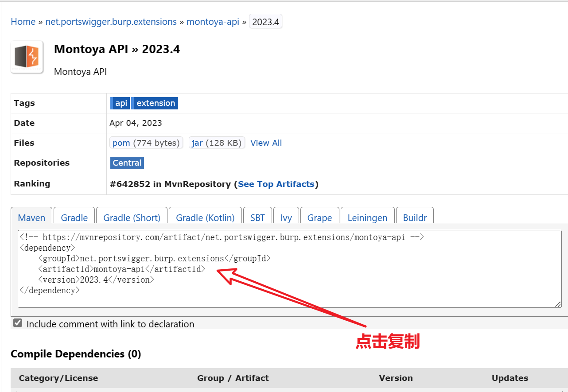
Task: Toggle Include comment with link checkbox
Action: [x=18, y=323]
